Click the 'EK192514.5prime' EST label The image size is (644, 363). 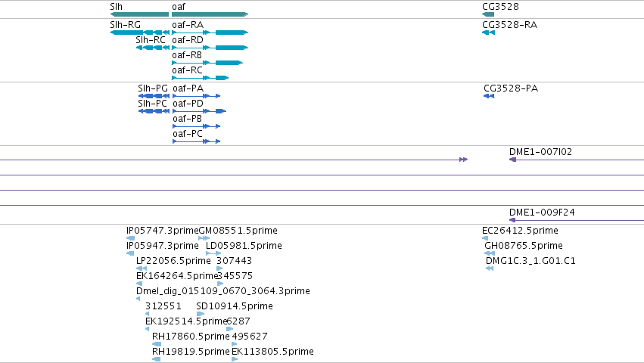(x=186, y=321)
